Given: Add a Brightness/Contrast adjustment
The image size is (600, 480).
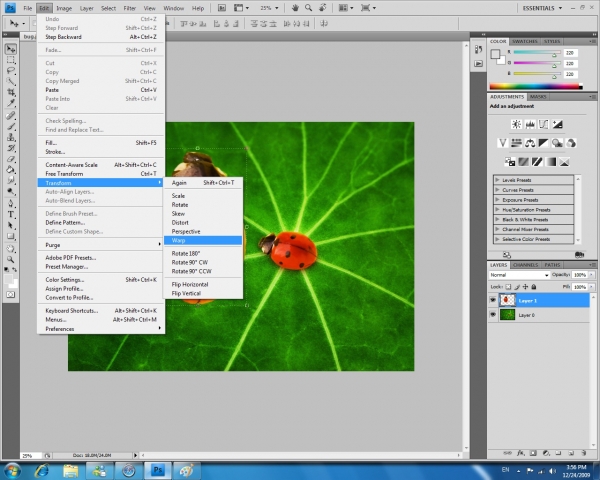Looking at the screenshot, I should (x=516, y=124).
